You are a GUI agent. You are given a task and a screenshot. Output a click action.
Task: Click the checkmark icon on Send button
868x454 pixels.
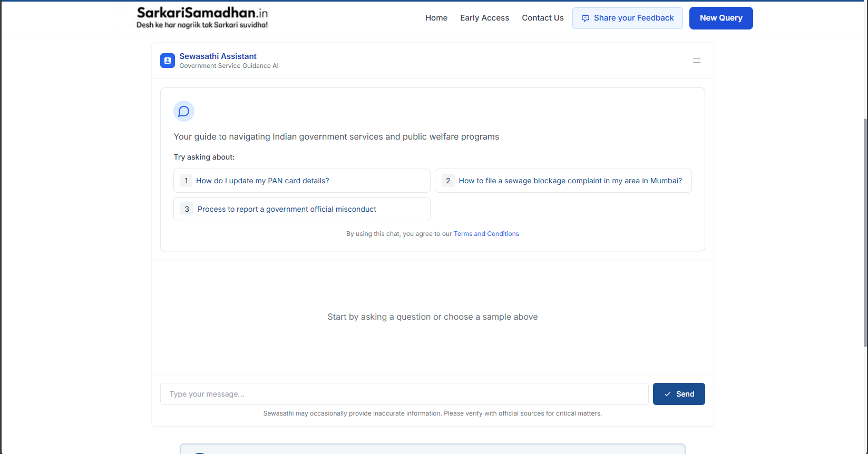click(668, 394)
